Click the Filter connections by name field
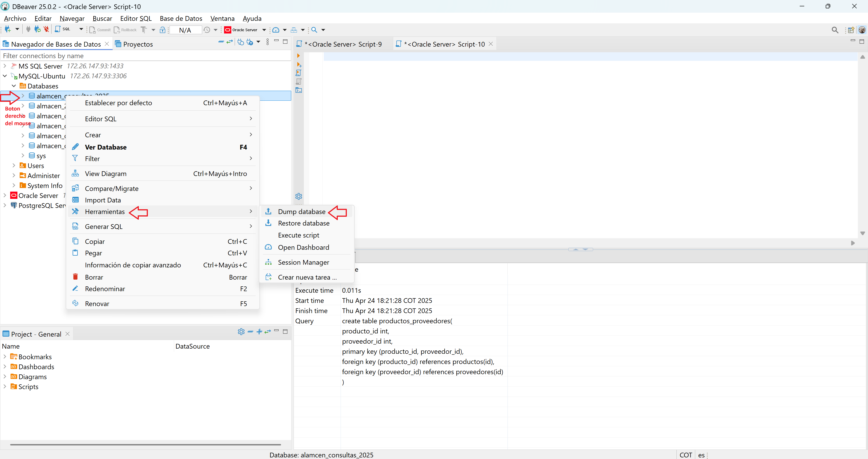This screenshot has width=868, height=459. (x=146, y=56)
